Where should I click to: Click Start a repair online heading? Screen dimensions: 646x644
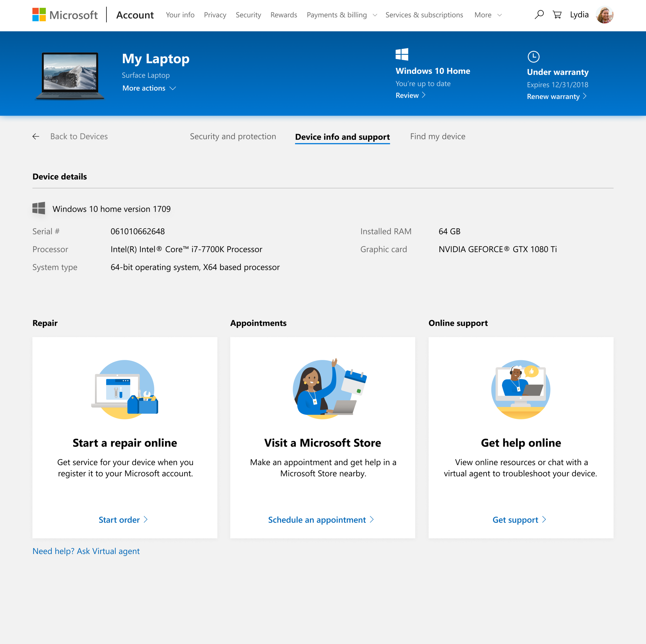click(125, 443)
